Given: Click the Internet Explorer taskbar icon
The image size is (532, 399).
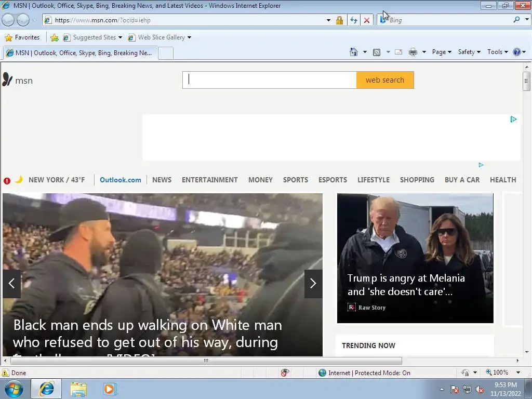Looking at the screenshot, I should [x=46, y=389].
